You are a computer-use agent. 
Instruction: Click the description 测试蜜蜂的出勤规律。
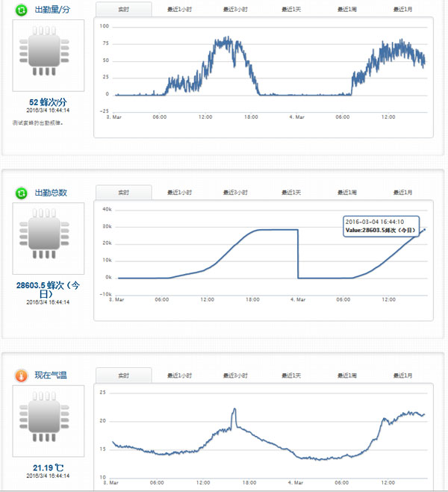[x=37, y=122]
